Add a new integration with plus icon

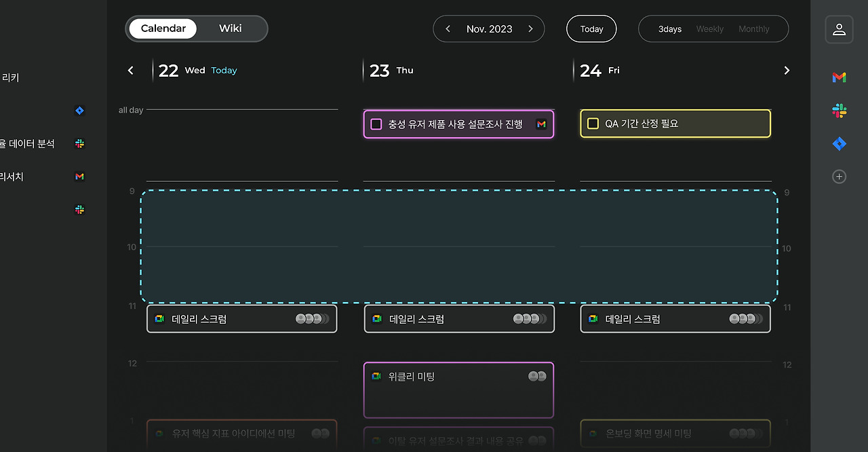click(839, 176)
